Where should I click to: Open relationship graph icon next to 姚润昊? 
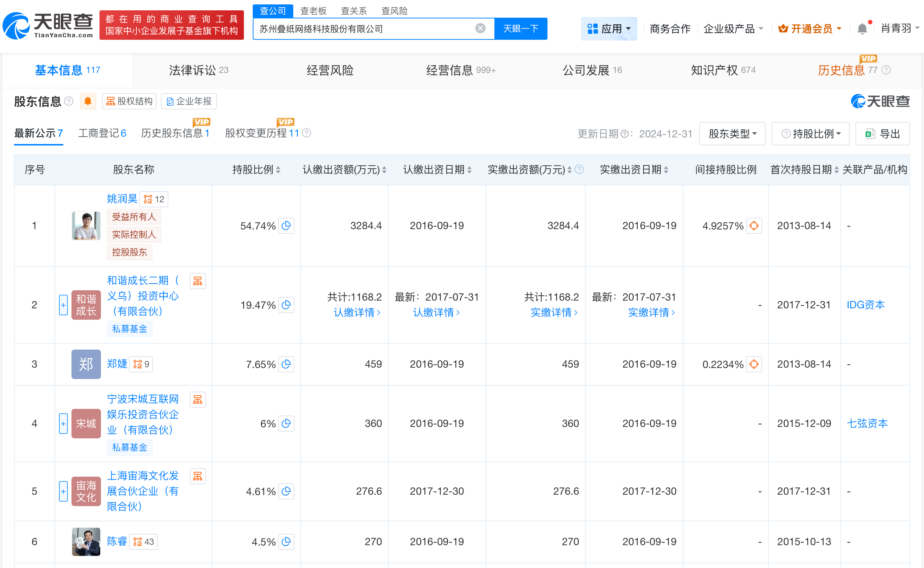point(154,199)
